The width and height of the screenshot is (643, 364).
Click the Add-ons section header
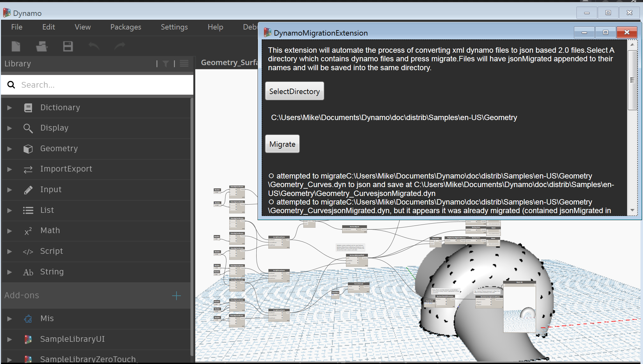(96, 295)
